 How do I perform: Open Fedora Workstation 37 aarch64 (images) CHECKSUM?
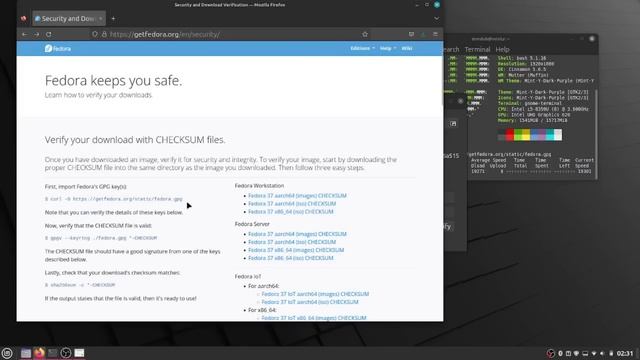tap(297, 196)
